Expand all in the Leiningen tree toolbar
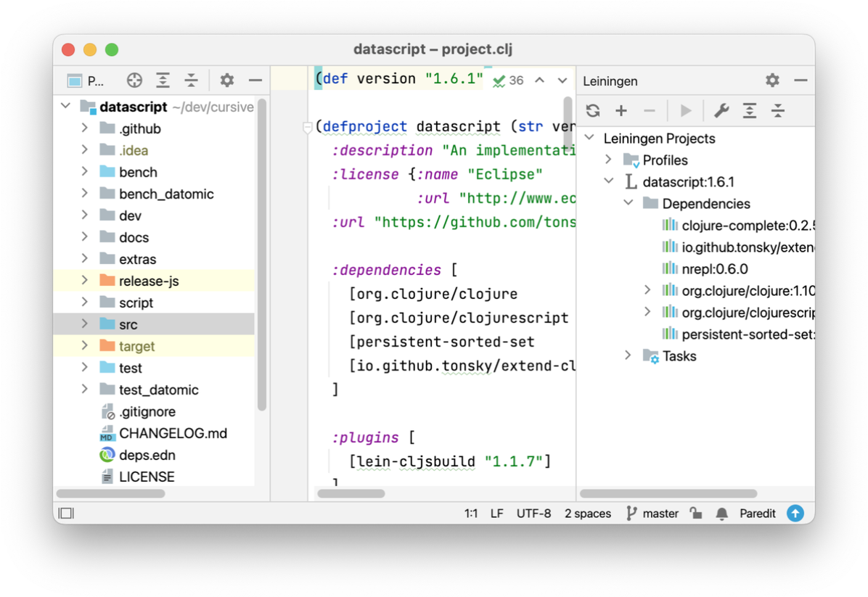Image resolution: width=868 pixels, height=597 pixels. click(x=750, y=111)
